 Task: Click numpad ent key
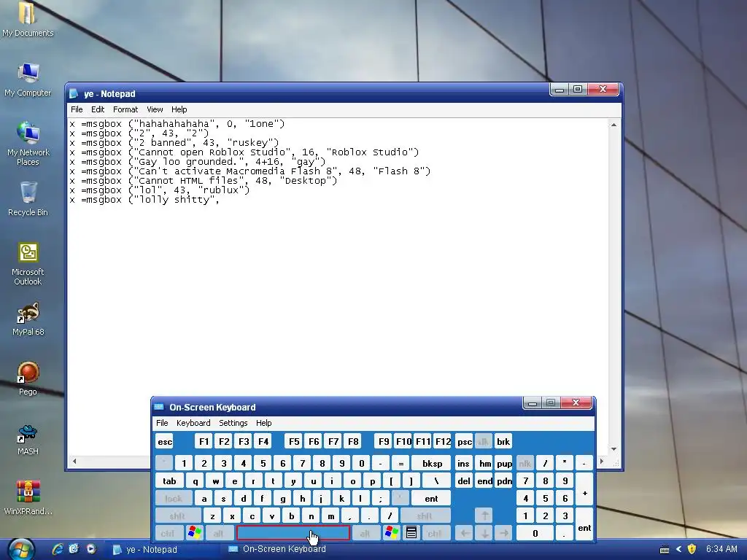tap(584, 524)
